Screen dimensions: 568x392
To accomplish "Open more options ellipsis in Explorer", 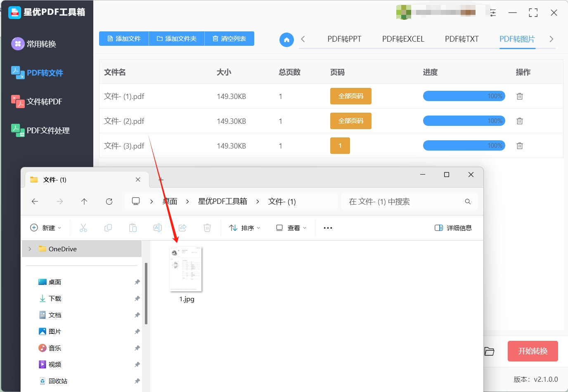I will pyautogui.click(x=328, y=228).
